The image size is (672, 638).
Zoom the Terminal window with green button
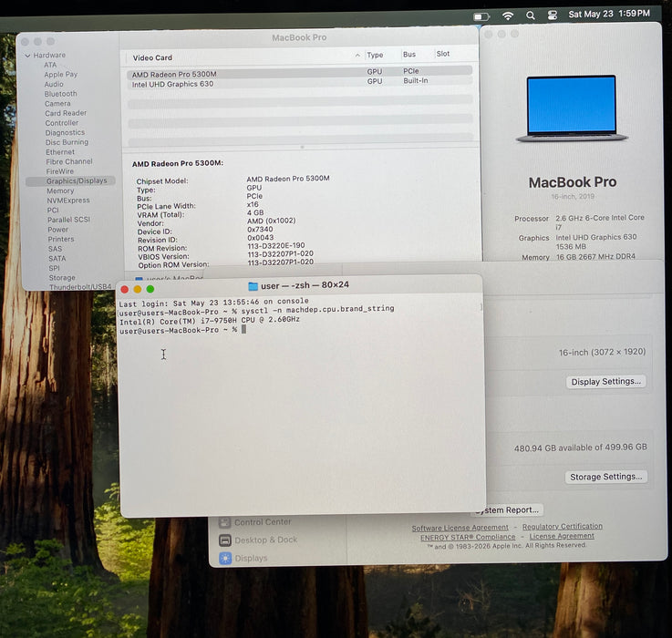pos(150,289)
